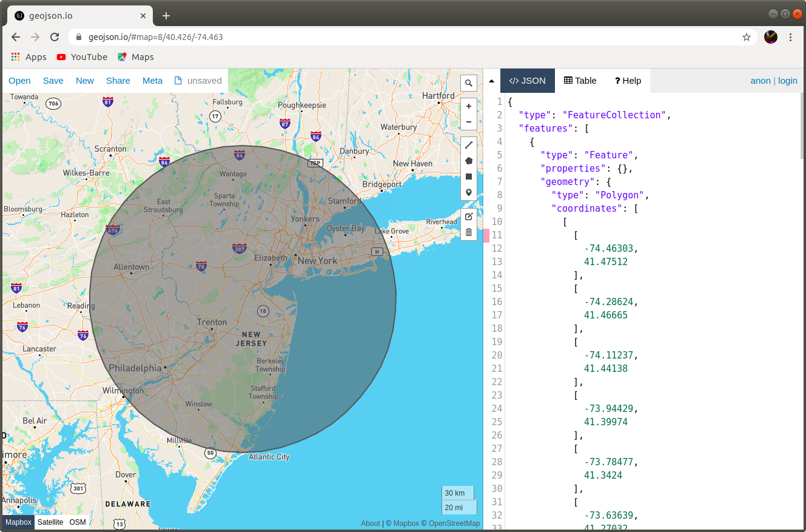The height and width of the screenshot is (532, 806).
Task: Open the Meta menu
Action: pos(152,80)
